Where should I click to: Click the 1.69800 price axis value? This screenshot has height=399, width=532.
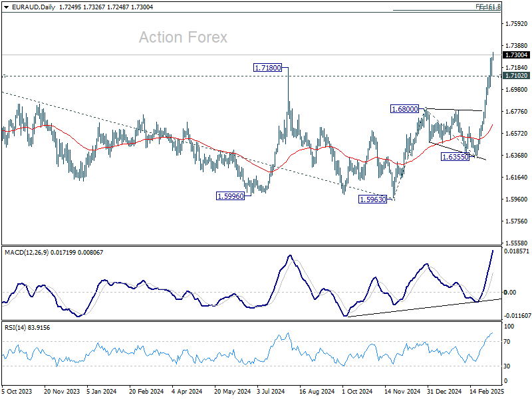coord(517,90)
